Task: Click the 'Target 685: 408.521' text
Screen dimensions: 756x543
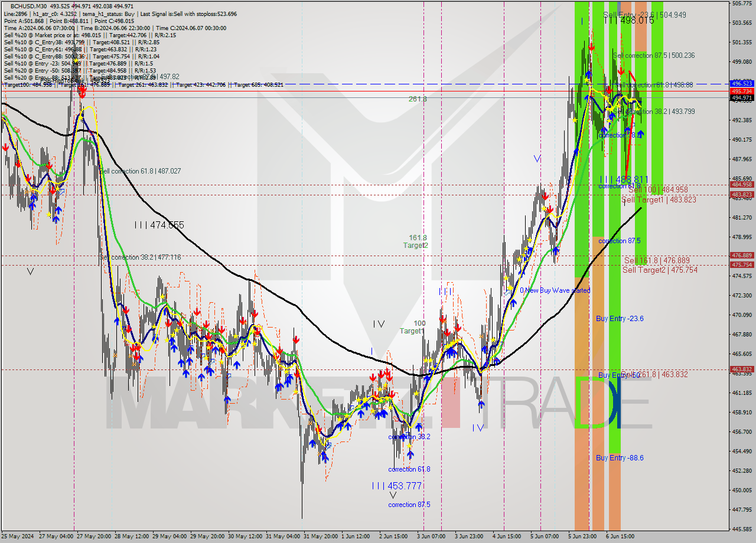Action: 258,85
